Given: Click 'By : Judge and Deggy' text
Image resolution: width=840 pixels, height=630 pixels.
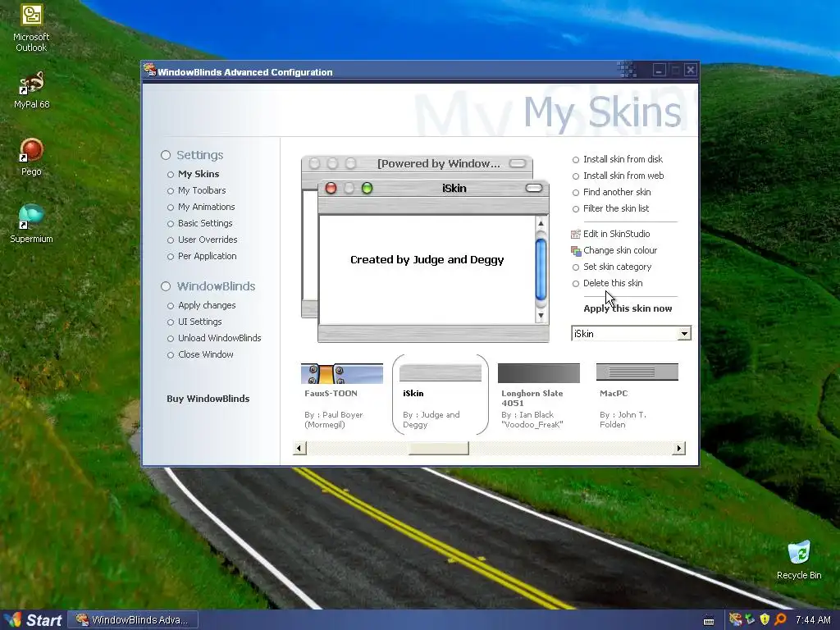Looking at the screenshot, I should [x=431, y=419].
